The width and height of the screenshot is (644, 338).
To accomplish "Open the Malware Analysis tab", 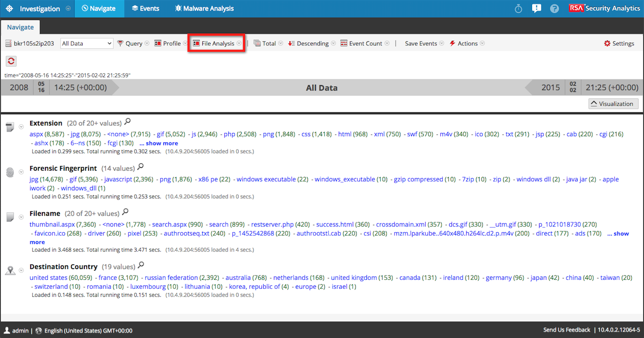I will (x=204, y=8).
